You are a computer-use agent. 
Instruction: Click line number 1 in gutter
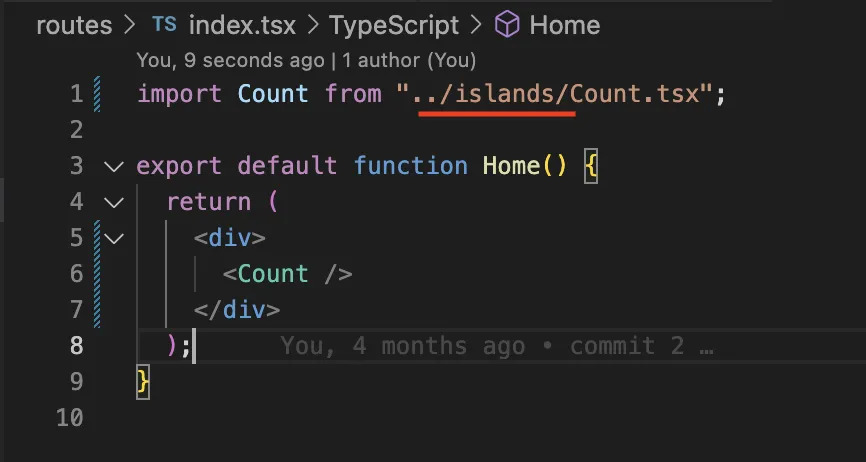77,94
